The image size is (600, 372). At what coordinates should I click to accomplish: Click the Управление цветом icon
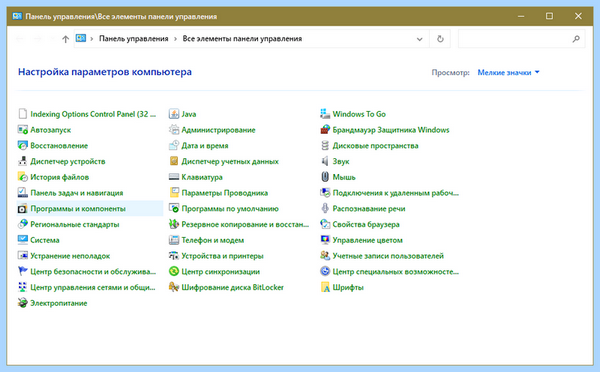(x=325, y=240)
